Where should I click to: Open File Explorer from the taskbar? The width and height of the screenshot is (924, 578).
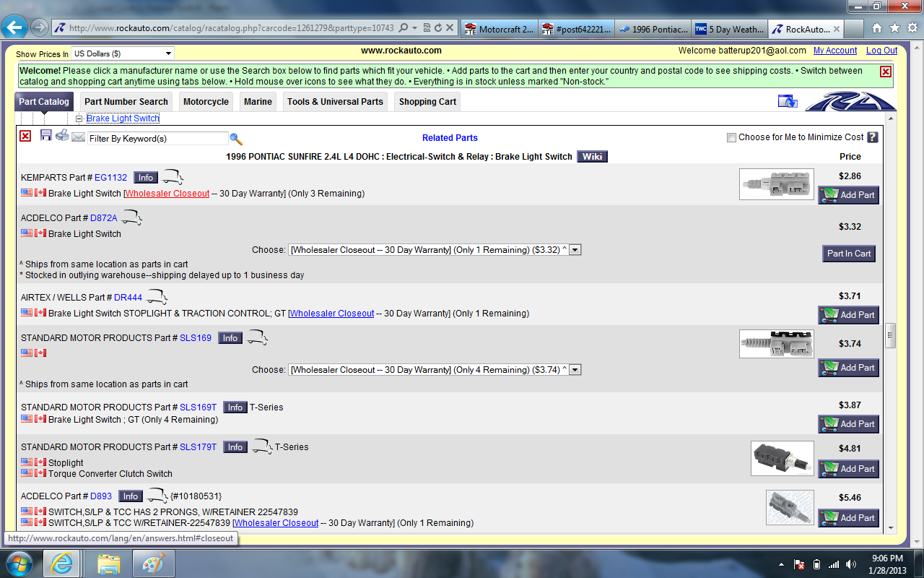tap(109, 564)
